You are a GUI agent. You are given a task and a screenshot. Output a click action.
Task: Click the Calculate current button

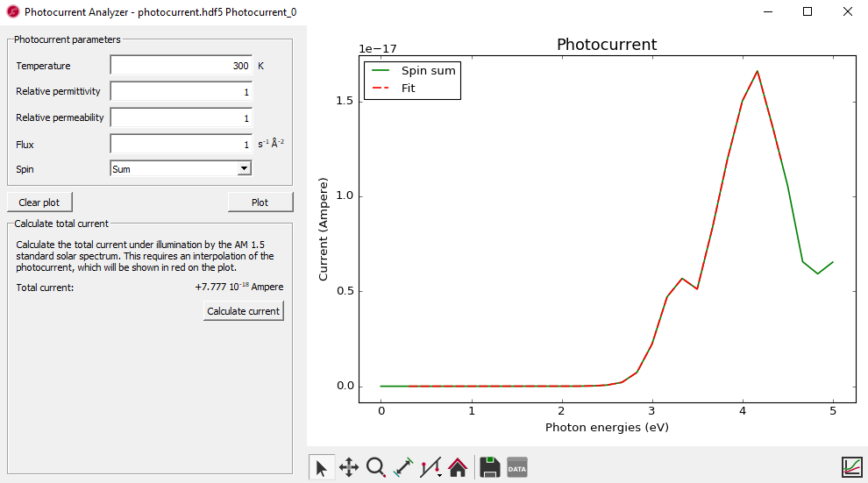[x=244, y=311]
